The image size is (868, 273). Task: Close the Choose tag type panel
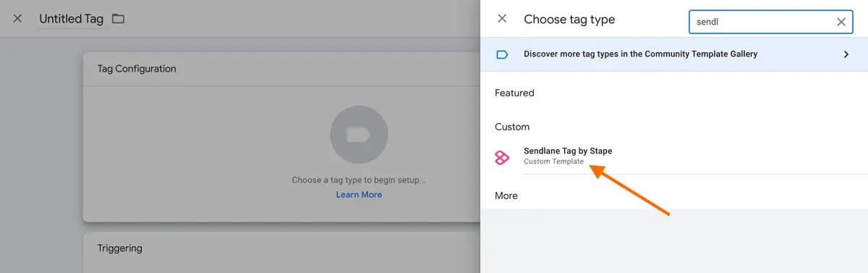click(x=502, y=19)
